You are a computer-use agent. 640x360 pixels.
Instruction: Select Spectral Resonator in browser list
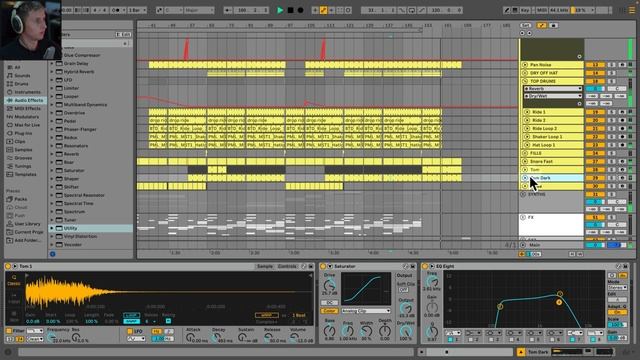(84, 195)
